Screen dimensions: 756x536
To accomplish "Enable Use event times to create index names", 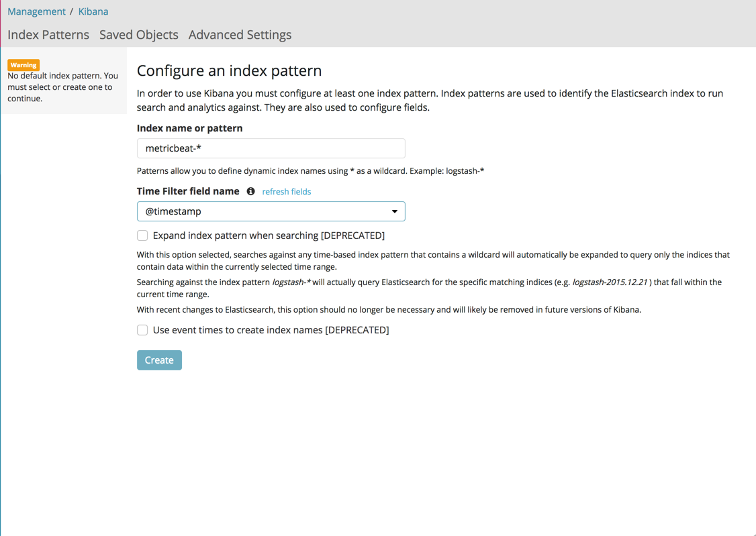I will point(142,330).
